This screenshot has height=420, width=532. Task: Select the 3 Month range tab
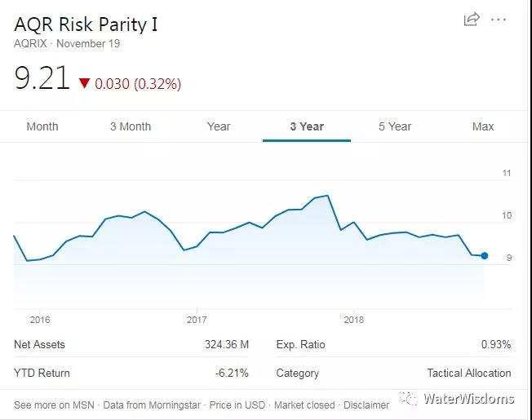point(131,126)
